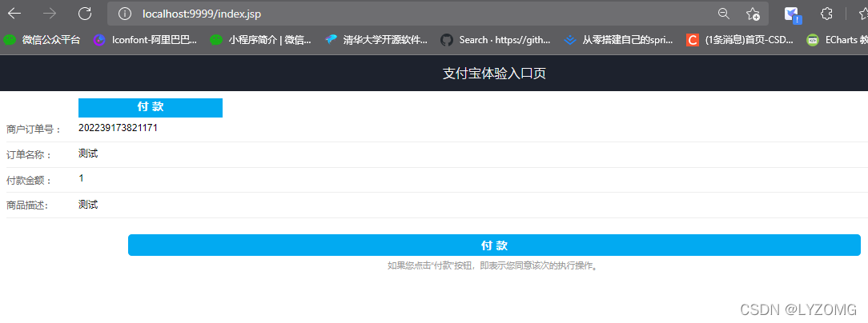Open the blue extension icon with alert badge
868x323 pixels.
(793, 14)
